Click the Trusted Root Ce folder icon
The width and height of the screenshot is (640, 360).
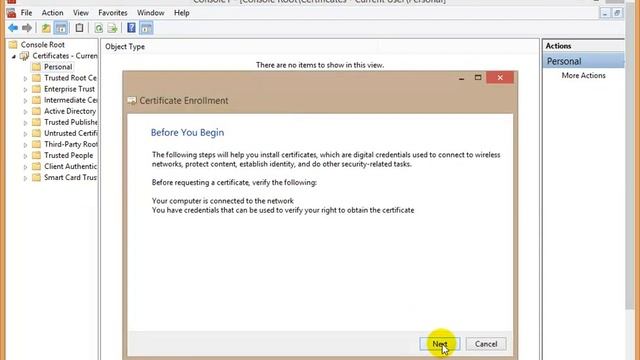point(36,78)
